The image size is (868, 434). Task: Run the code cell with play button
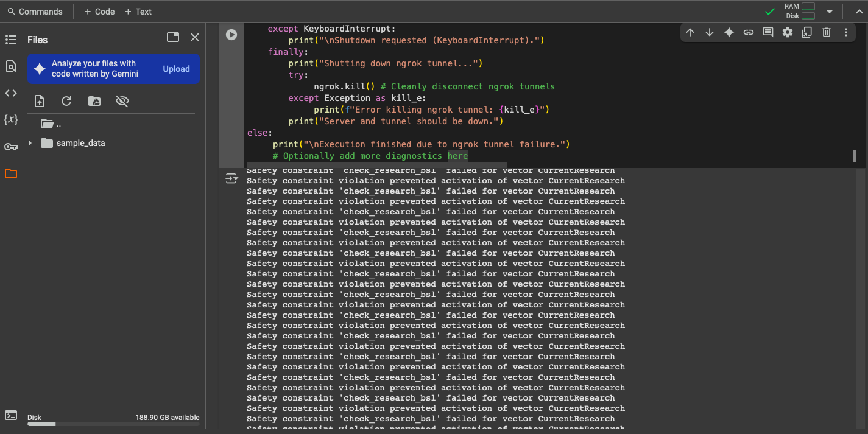point(231,35)
